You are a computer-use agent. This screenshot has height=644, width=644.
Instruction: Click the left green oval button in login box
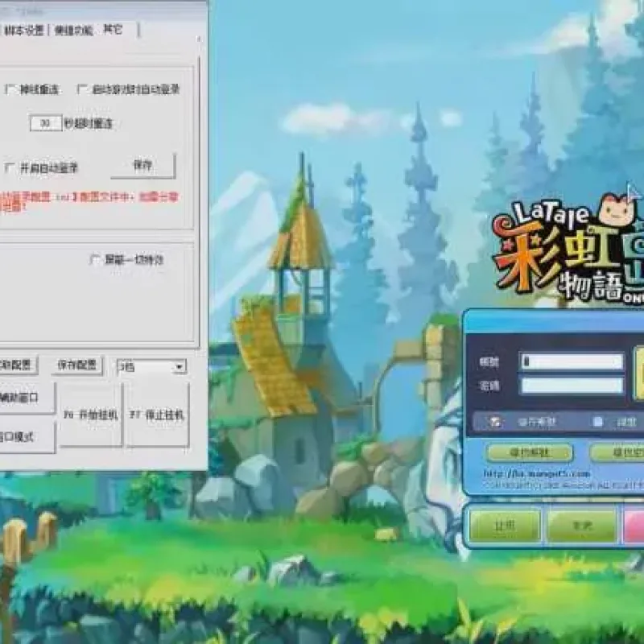click(530, 452)
